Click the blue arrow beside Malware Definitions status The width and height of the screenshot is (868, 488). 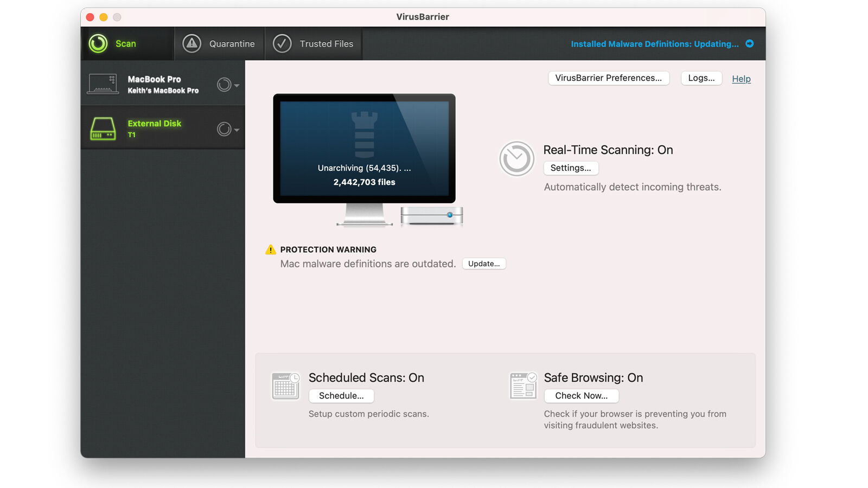(x=750, y=43)
